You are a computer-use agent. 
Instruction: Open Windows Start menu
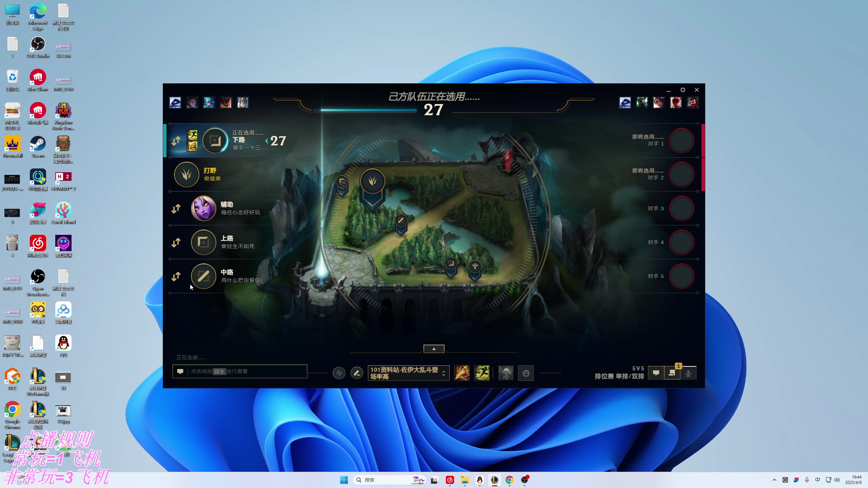(x=344, y=480)
